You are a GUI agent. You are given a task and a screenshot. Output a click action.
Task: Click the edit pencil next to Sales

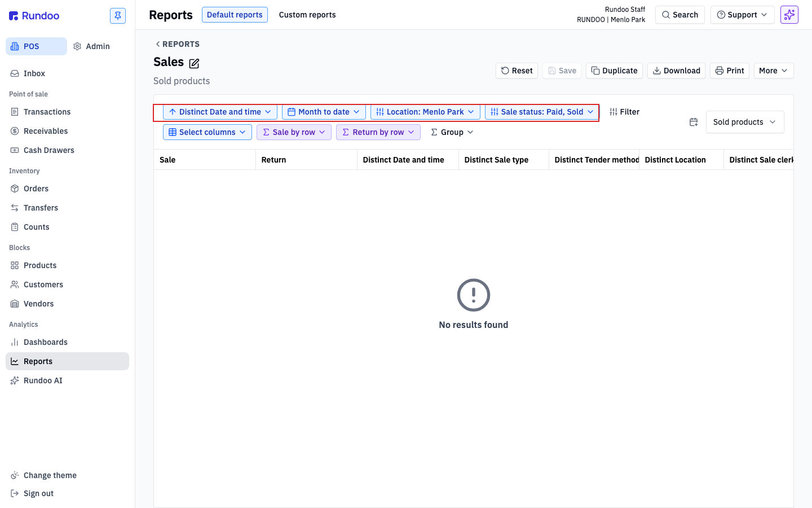point(194,63)
